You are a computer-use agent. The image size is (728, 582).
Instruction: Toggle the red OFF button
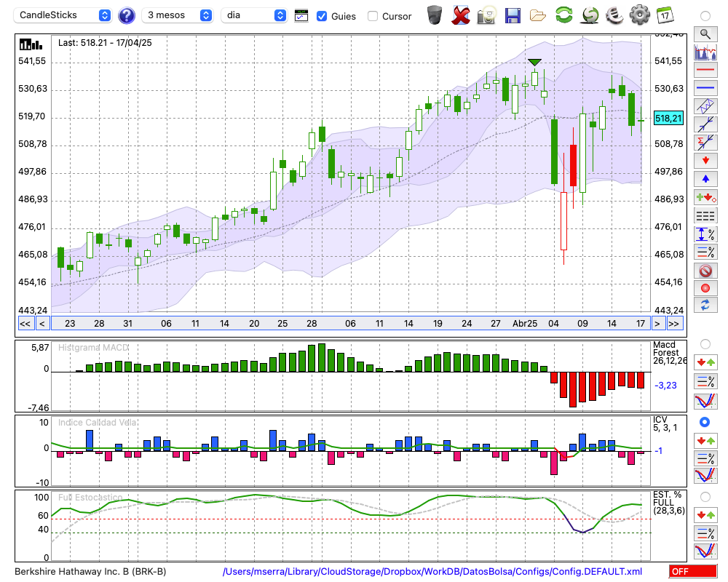[693, 571]
